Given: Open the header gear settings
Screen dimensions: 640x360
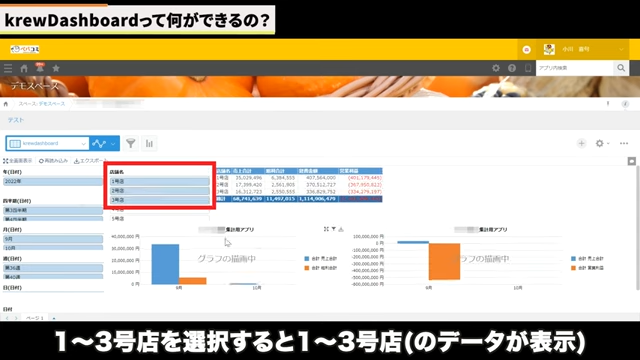Looking at the screenshot, I should [x=496, y=68].
